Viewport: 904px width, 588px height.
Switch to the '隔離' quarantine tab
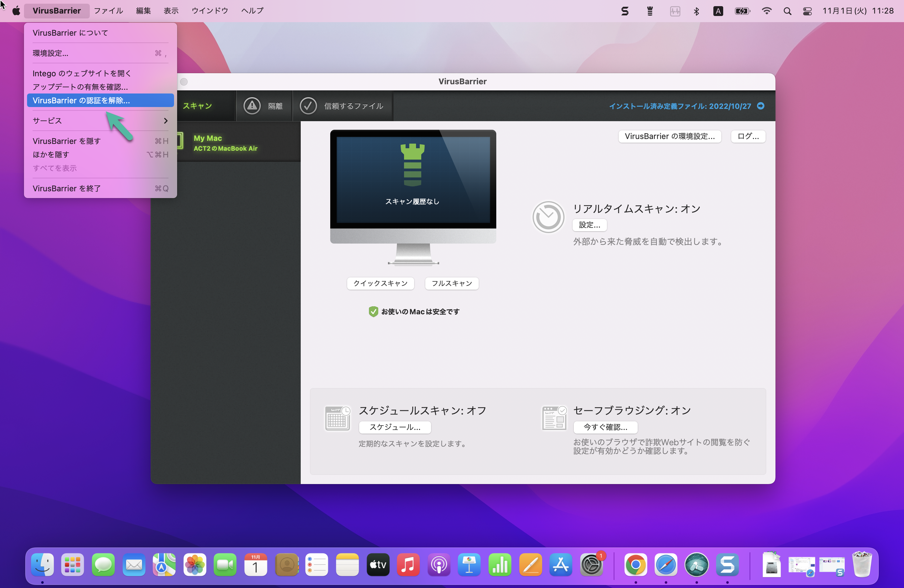click(264, 106)
